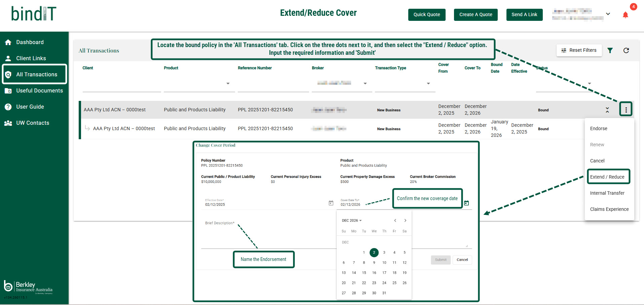
Task: Go to previous month in calendar
Action: (x=395, y=221)
